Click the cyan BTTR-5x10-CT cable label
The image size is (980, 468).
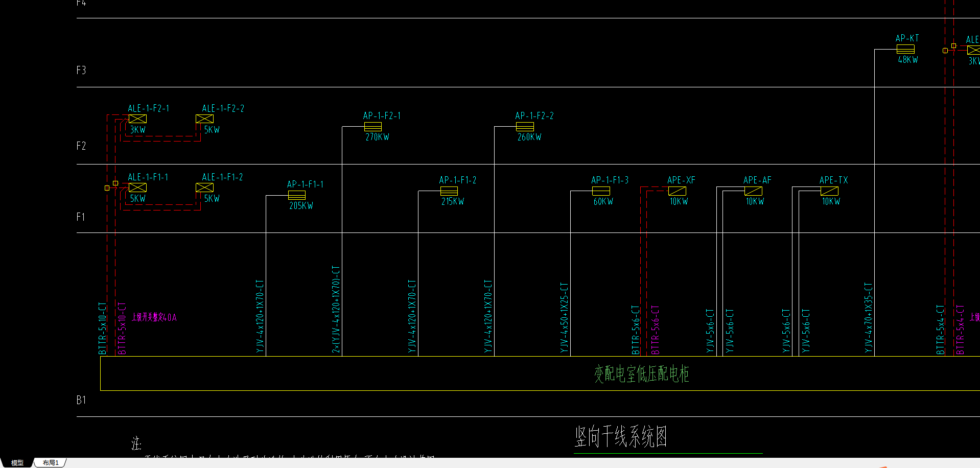(x=103, y=329)
